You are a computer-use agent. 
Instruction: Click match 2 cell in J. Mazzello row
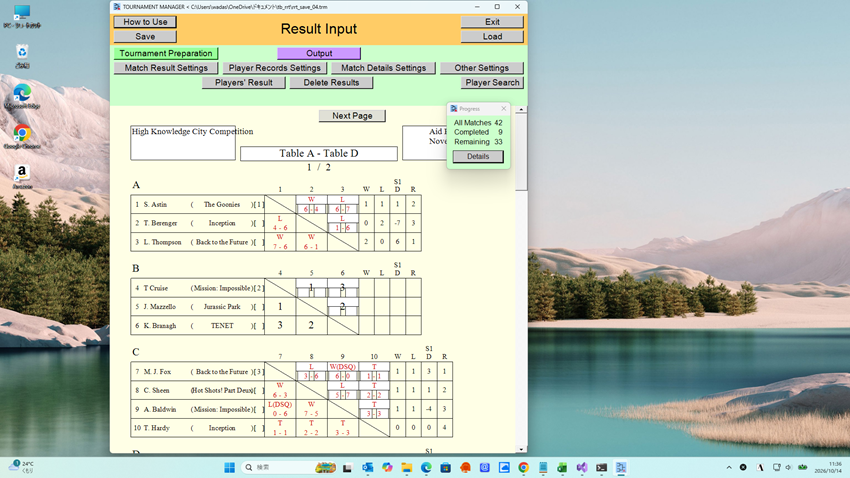[x=343, y=306]
